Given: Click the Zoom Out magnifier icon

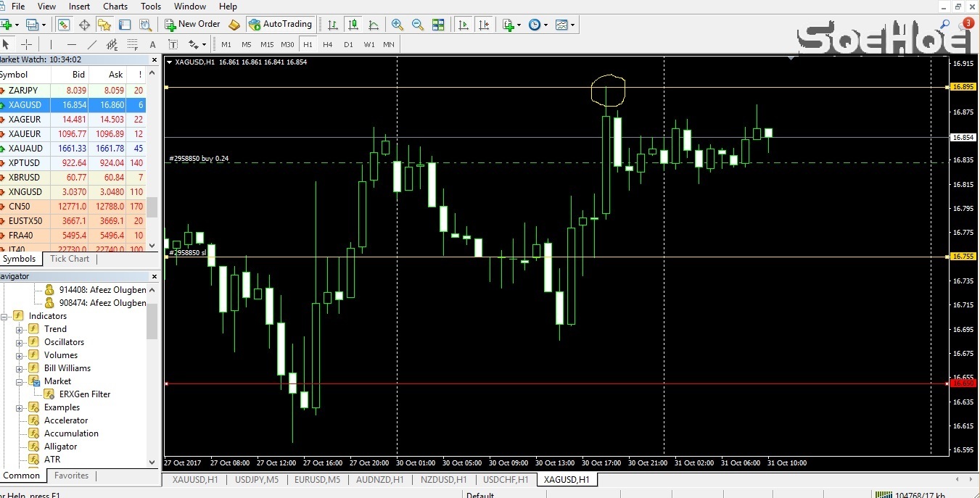Looking at the screenshot, I should point(417,25).
